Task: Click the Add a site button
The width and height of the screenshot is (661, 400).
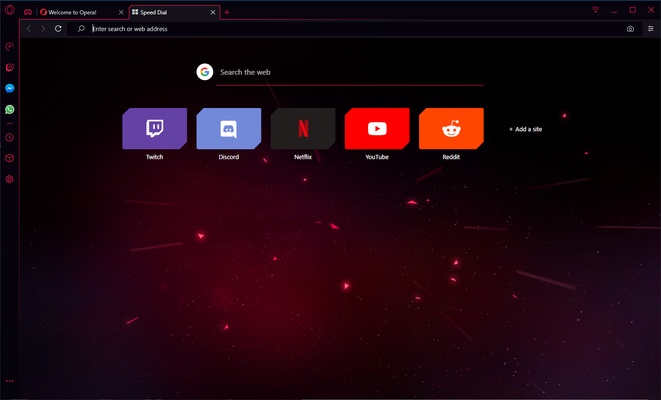Action: click(525, 129)
